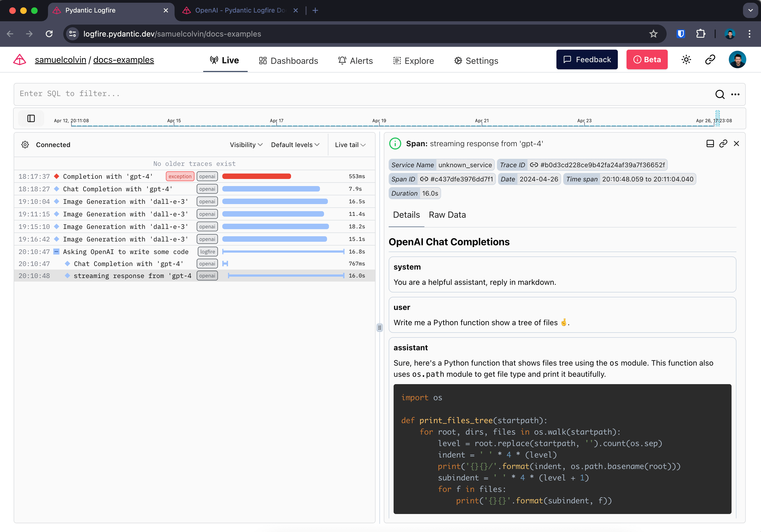Image resolution: width=761 pixels, height=532 pixels.
Task: Open the three-dot options menu in the filter bar
Action: point(735,94)
